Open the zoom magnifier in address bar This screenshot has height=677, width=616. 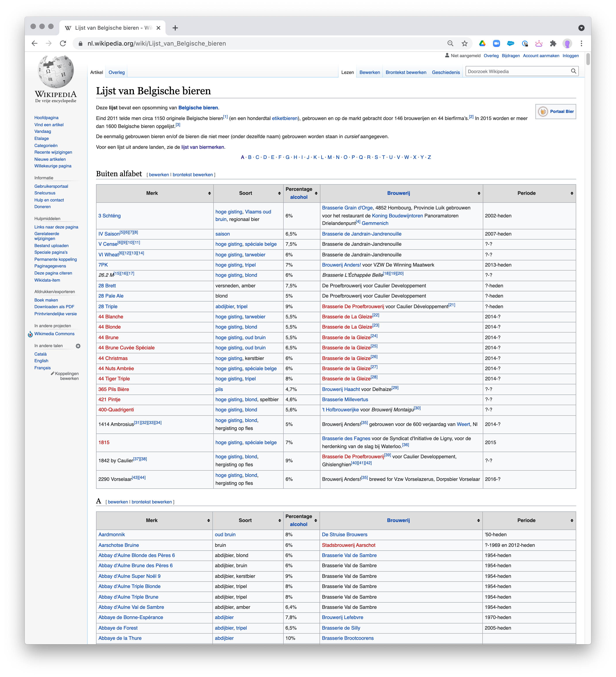point(450,43)
